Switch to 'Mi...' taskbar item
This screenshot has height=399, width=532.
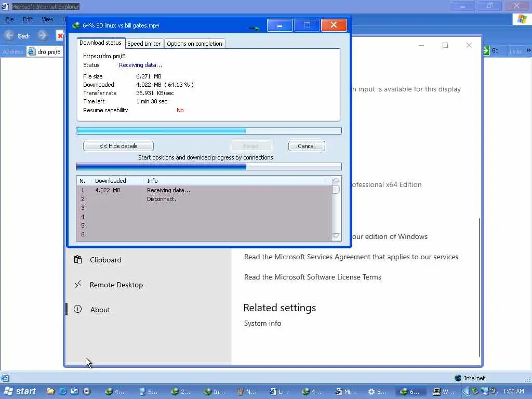pos(345,392)
